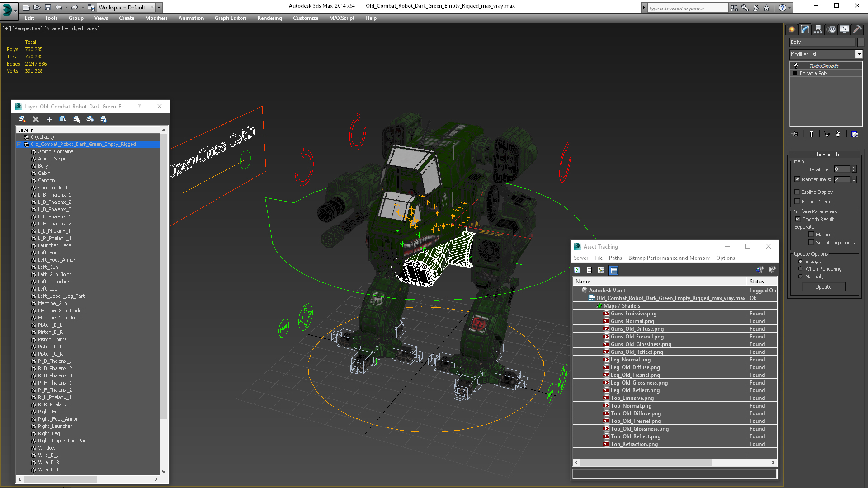The width and height of the screenshot is (868, 488).
Task: Click the Communication Center satellite icon
Action: coord(755,8)
